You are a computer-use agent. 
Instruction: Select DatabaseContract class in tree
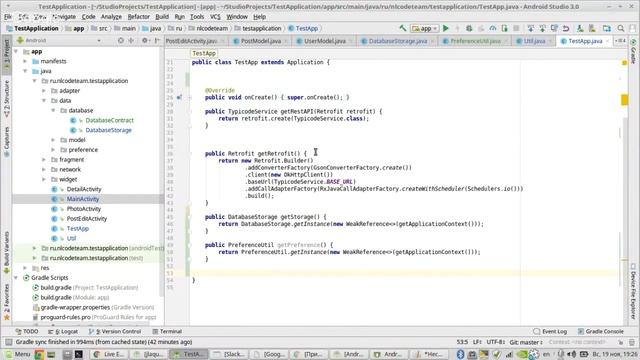[109, 120]
